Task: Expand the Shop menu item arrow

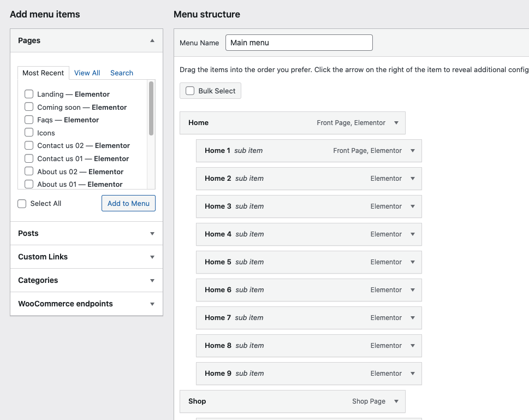Action: [396, 401]
